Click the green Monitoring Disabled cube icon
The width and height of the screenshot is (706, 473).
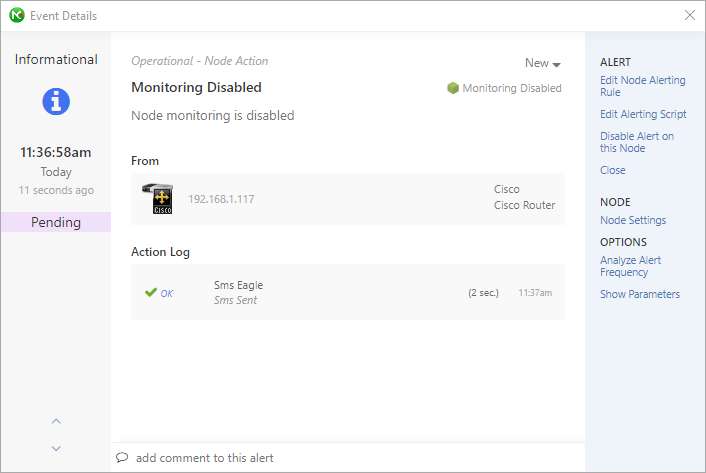tap(453, 88)
